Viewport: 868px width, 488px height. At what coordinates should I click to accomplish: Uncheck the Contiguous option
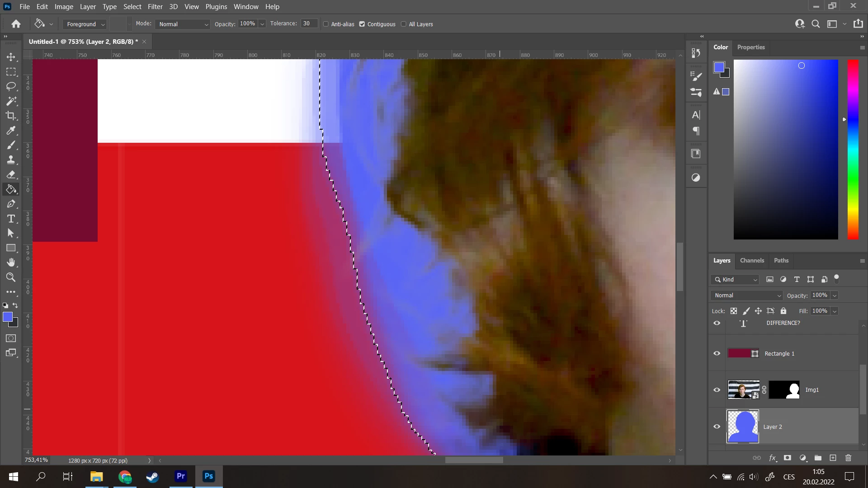(x=362, y=24)
